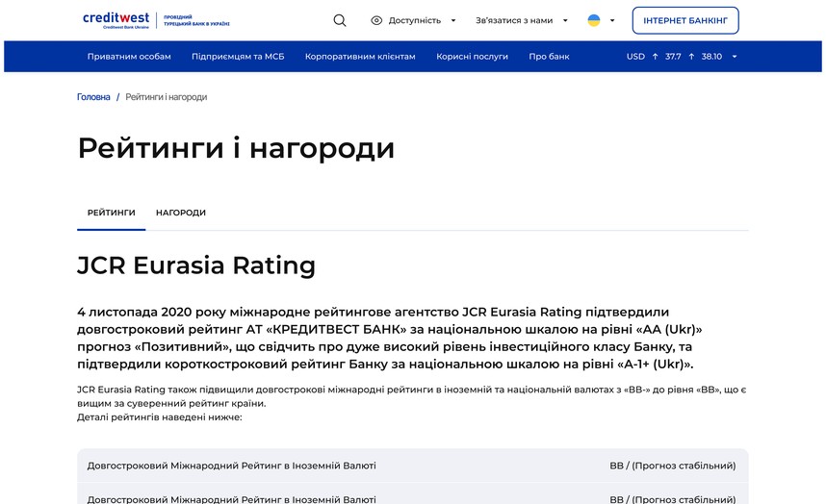Click the first Довгостроковий Міжнародний Рейтинг row
Viewport: 826px width, 504px height.
(412, 466)
